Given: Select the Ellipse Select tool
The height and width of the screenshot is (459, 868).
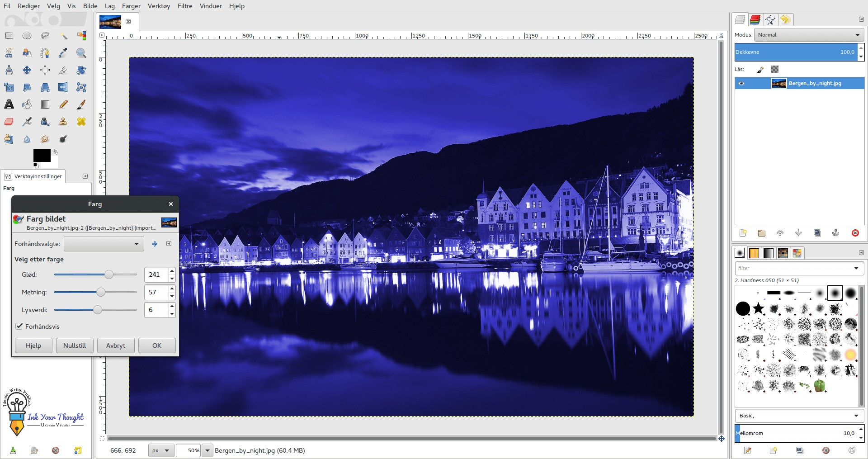Looking at the screenshot, I should [27, 36].
